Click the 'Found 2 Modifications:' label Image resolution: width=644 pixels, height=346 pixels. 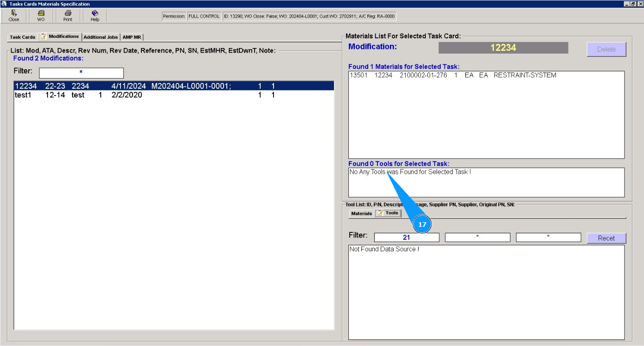49,58
